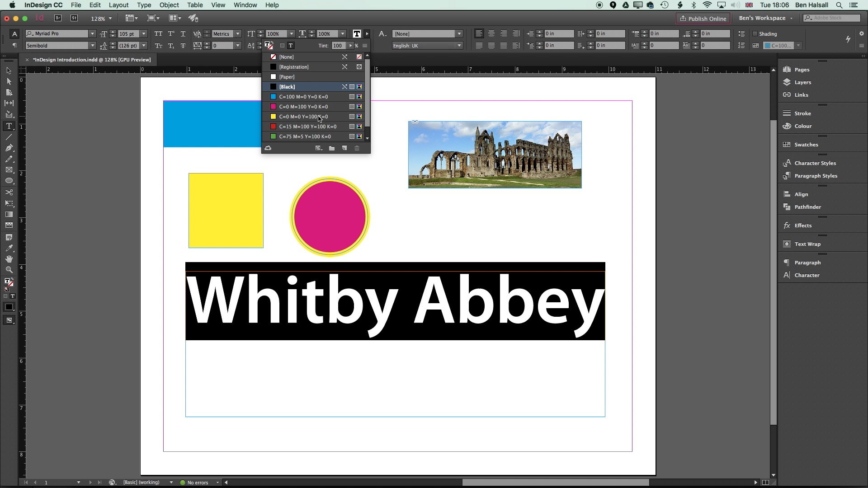Image resolution: width=868 pixels, height=488 pixels.
Task: Pick the Eyedropper tool
Action: (9, 248)
